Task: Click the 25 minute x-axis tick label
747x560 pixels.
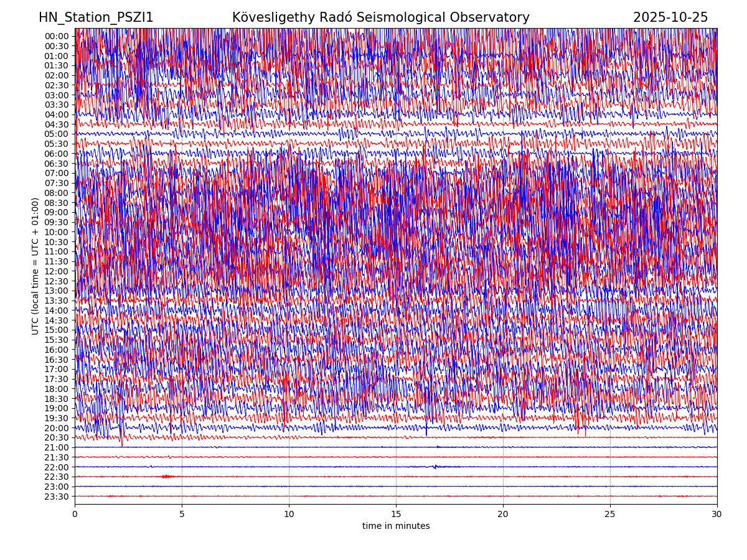Action: [x=610, y=515]
